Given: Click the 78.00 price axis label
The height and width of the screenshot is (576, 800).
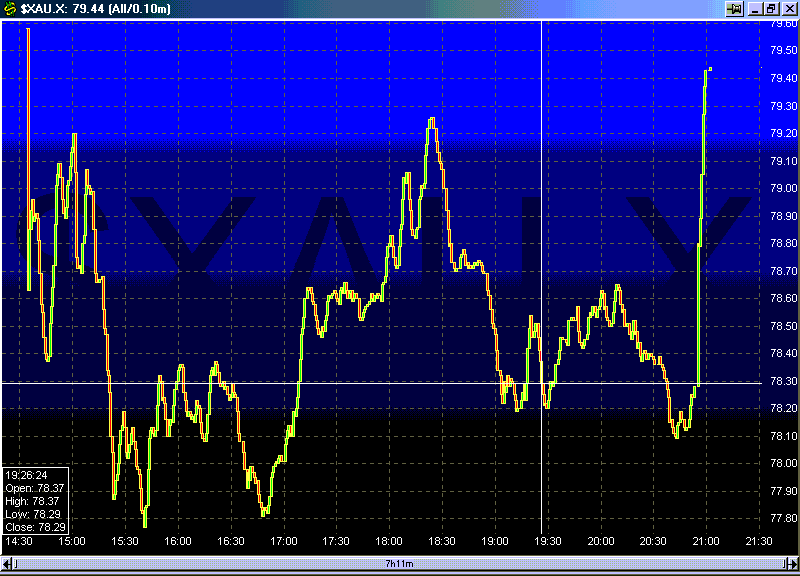Looking at the screenshot, I should 784,464.
